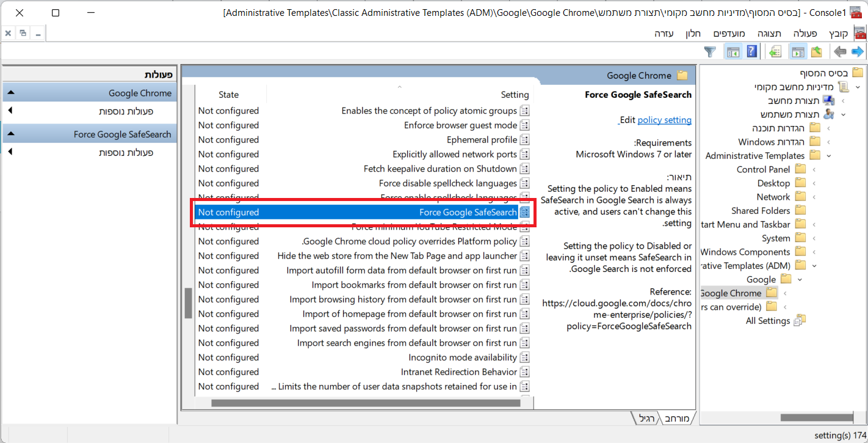Click the policy setting link
868x443 pixels.
664,120
